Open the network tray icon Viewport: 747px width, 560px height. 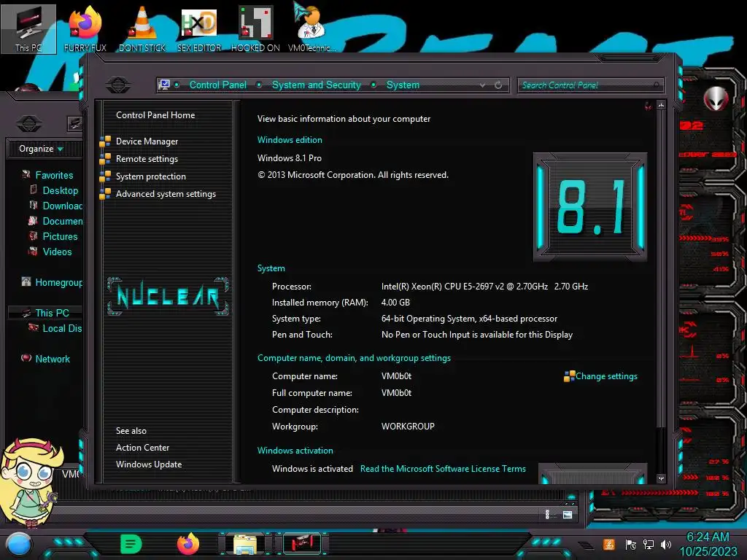pos(649,544)
